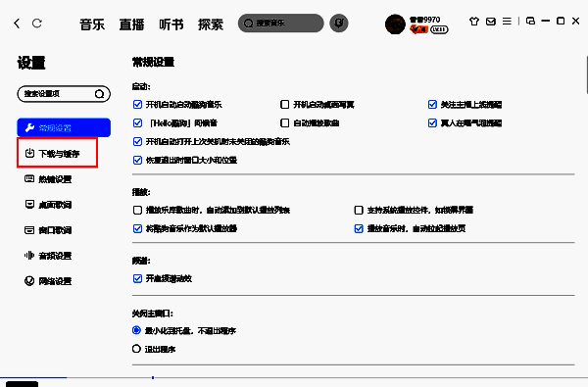Toggle 开机自动打开上次关机时未关闭的酷狗音乐
Viewport: 588px width, 387px height.
pos(137,142)
